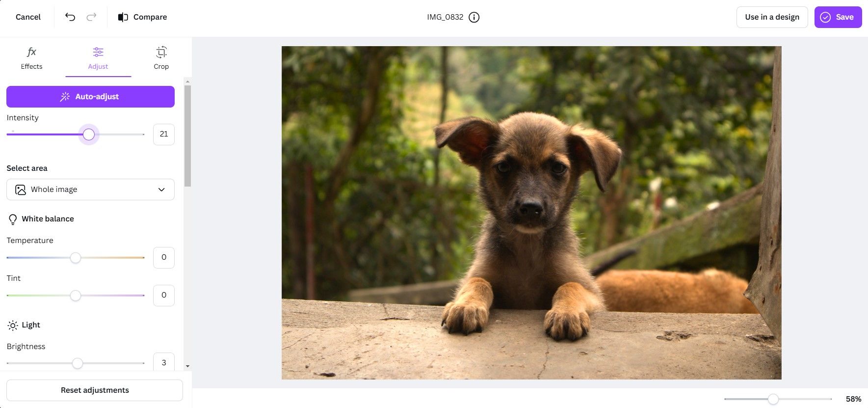Click the Tint slider handle

(x=76, y=296)
